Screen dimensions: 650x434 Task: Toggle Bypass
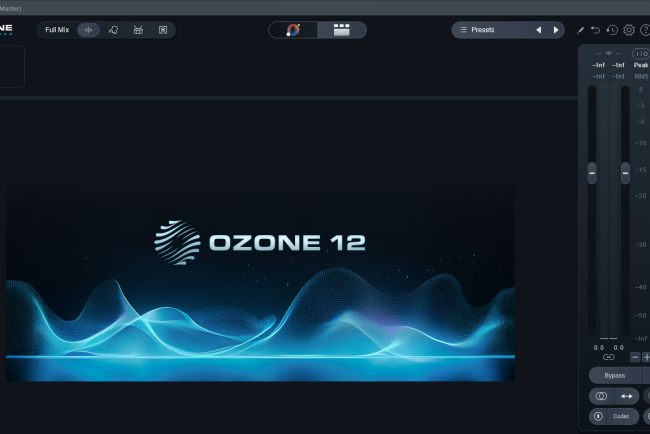click(614, 376)
